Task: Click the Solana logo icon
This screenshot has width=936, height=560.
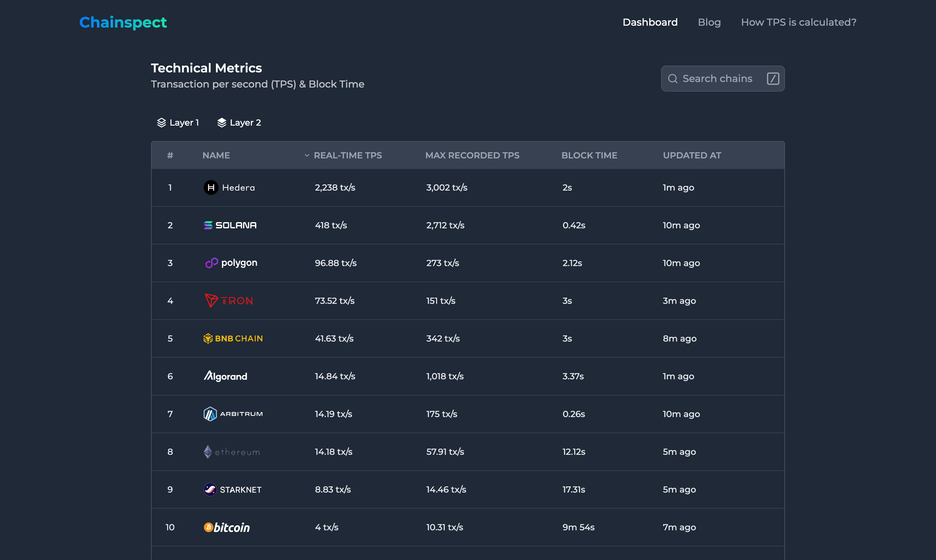Action: point(208,225)
